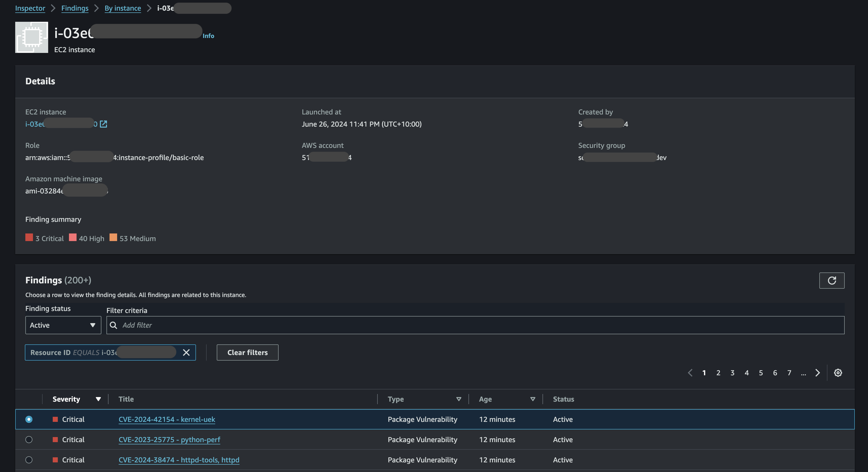The width and height of the screenshot is (868, 472).
Task: Refresh the Findings list
Action: pyautogui.click(x=832, y=280)
